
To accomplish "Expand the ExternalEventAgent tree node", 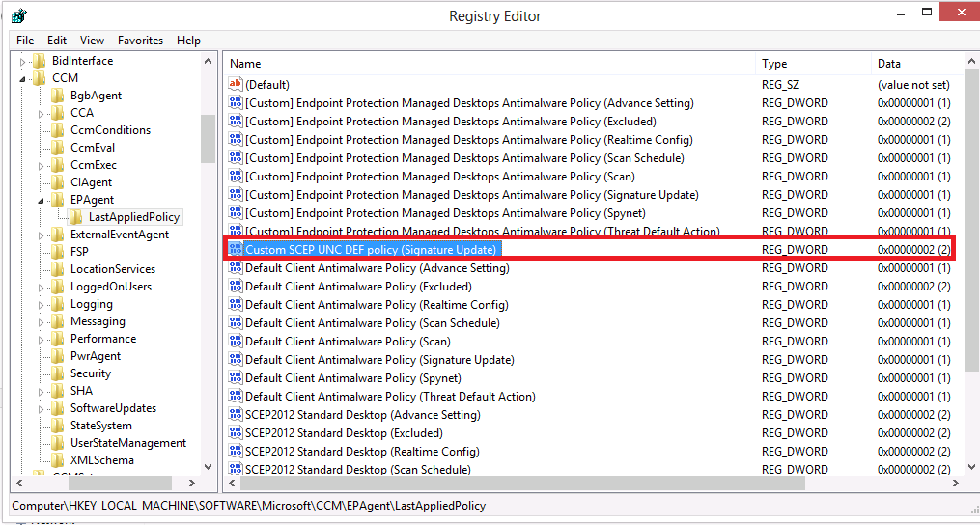I will pos(42,235).
